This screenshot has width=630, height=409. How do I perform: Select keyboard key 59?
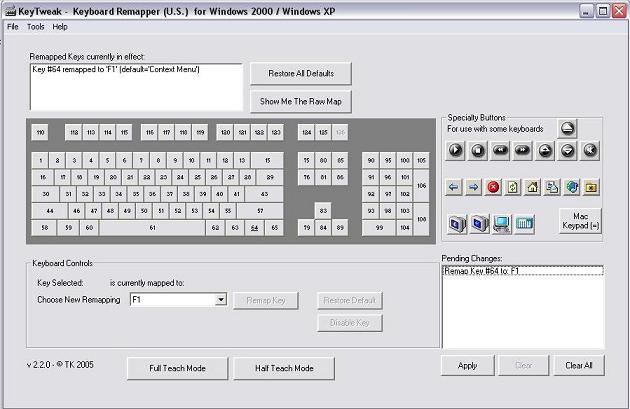68,228
